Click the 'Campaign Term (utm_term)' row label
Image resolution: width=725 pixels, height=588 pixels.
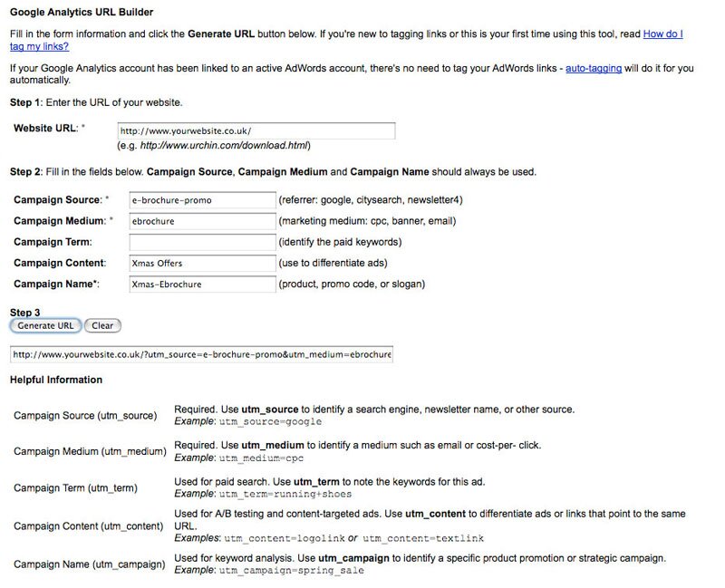[x=76, y=488]
